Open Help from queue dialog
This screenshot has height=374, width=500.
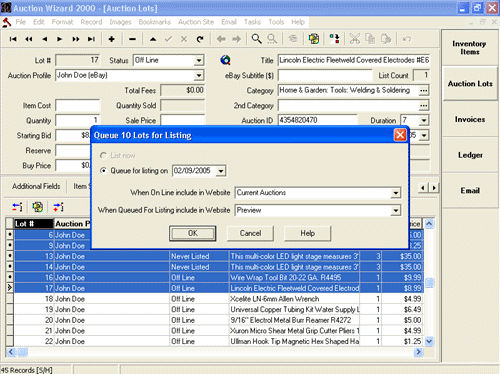click(308, 233)
